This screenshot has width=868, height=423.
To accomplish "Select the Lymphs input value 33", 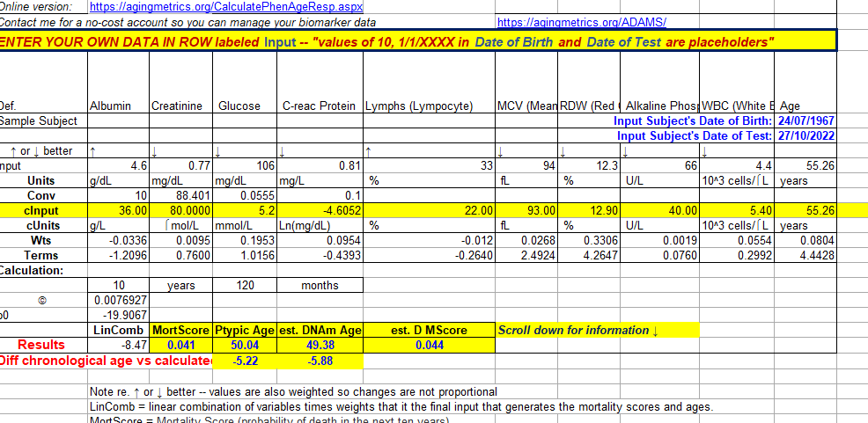I will click(429, 166).
